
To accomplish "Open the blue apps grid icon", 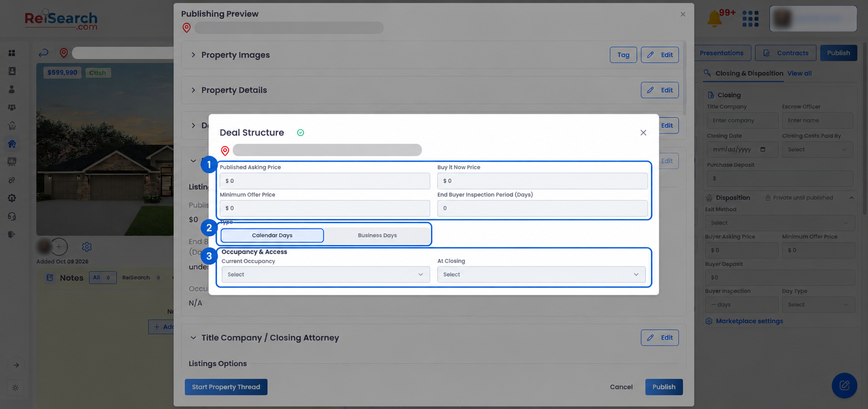I will pyautogui.click(x=750, y=19).
